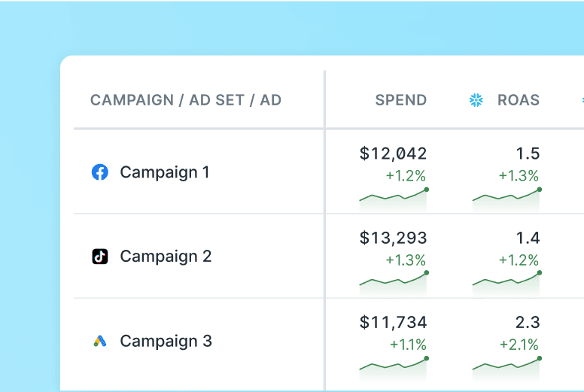Sort by the ROAS column header
Viewport: 584px width, 392px height.
click(519, 100)
